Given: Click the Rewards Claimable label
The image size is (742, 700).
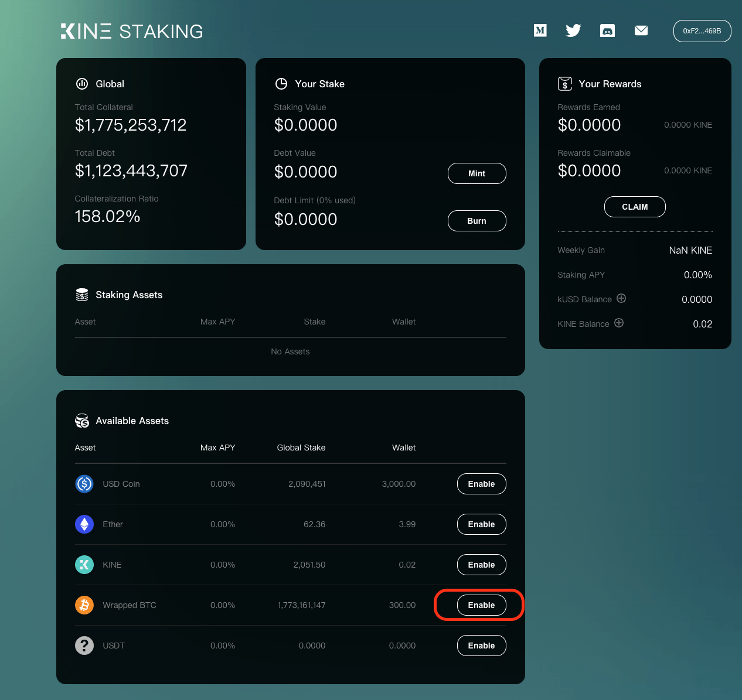Looking at the screenshot, I should pyautogui.click(x=594, y=153).
